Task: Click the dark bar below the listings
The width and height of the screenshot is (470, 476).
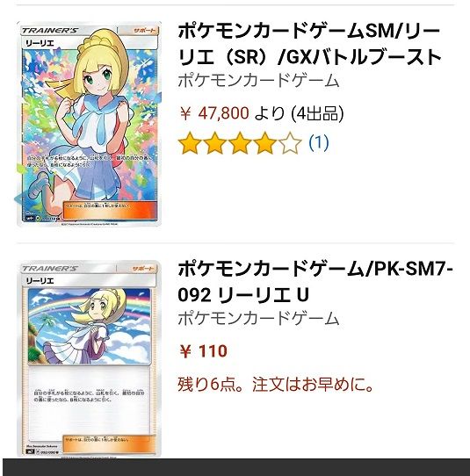Action: tap(235, 467)
